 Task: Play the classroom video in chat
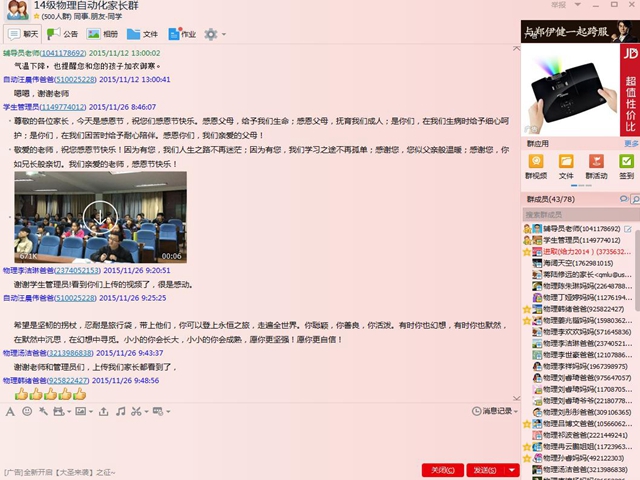point(100,216)
